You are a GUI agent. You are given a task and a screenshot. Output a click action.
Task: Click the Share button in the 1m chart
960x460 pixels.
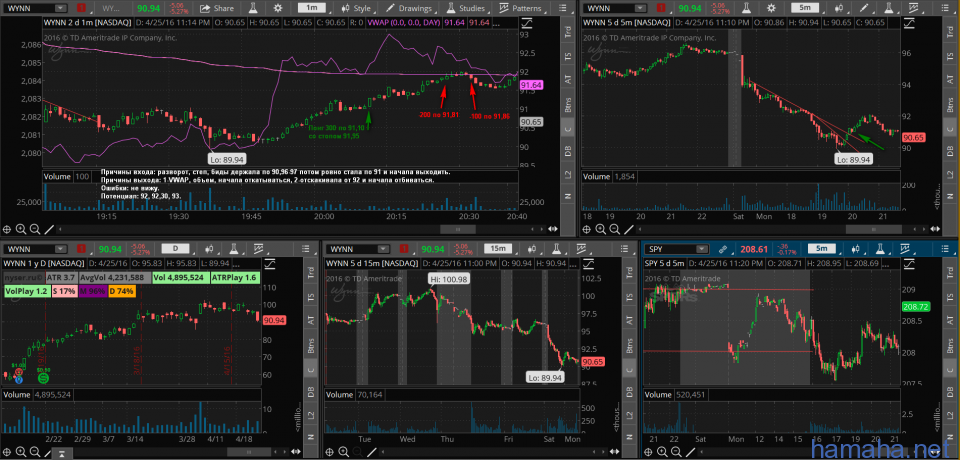pos(216,8)
